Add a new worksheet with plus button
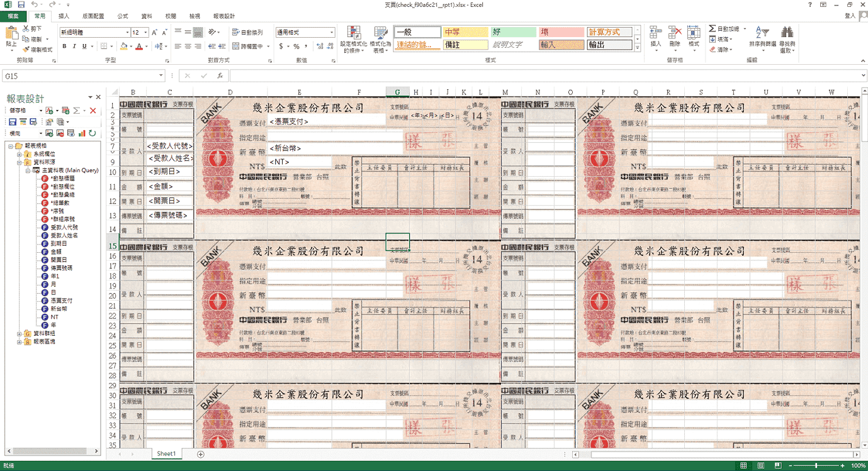The image size is (868, 471). point(201,454)
